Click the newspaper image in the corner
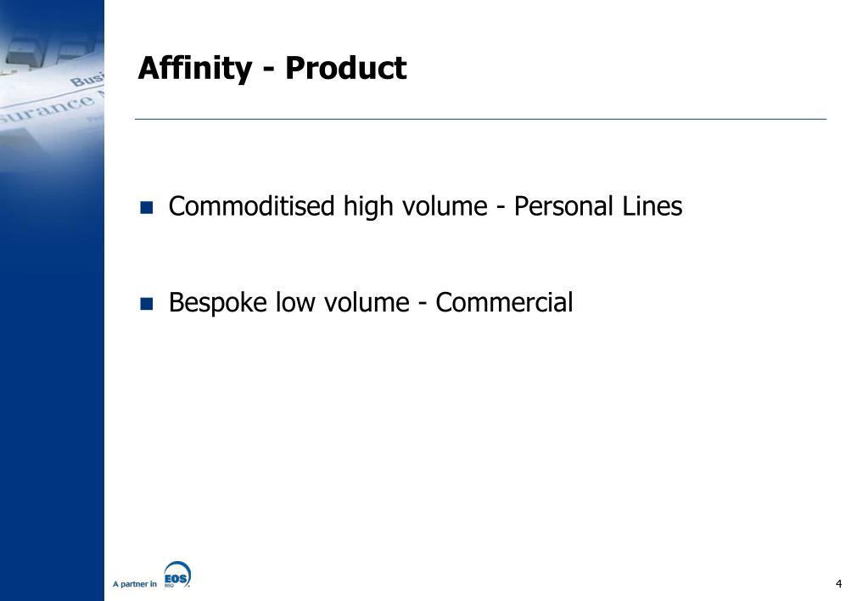This screenshot has height=601, width=868. [x=52, y=85]
